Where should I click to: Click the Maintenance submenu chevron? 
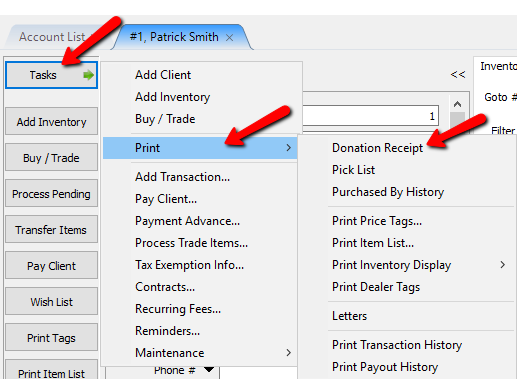click(289, 353)
